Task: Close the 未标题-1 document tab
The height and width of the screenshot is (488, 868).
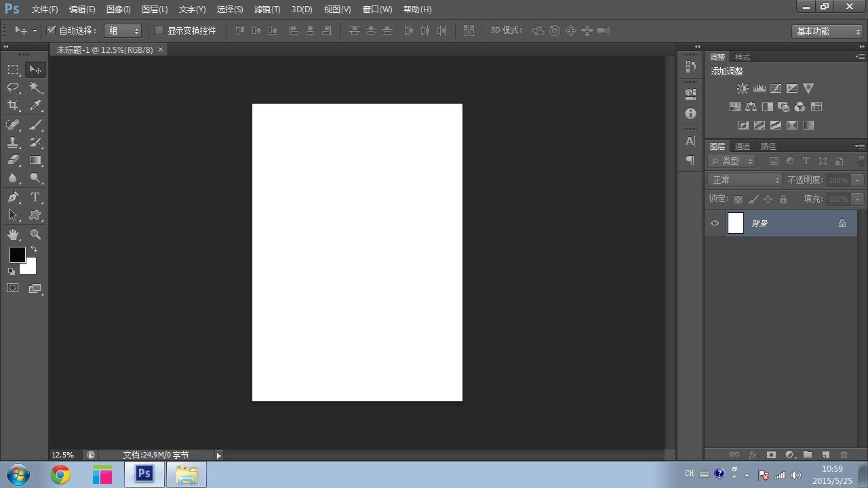Action: [x=161, y=49]
